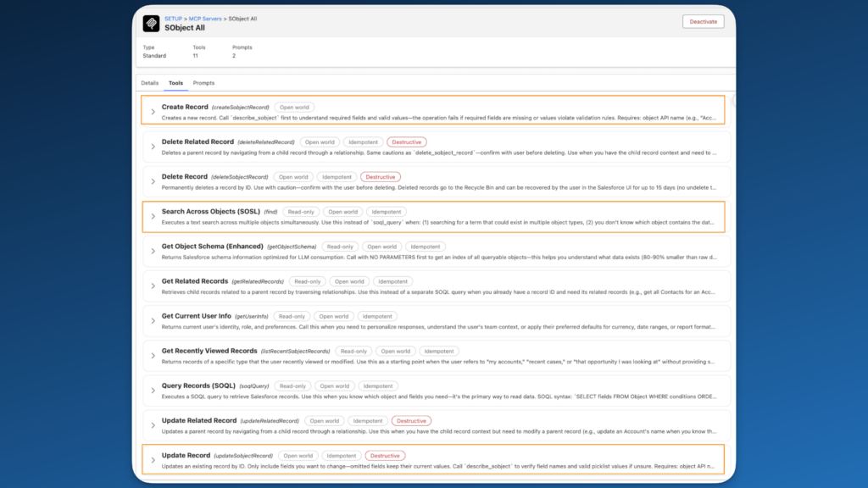This screenshot has width=868, height=488.
Task: Expand the Get Object Schema (Enhanced) row
Action: tap(153, 251)
